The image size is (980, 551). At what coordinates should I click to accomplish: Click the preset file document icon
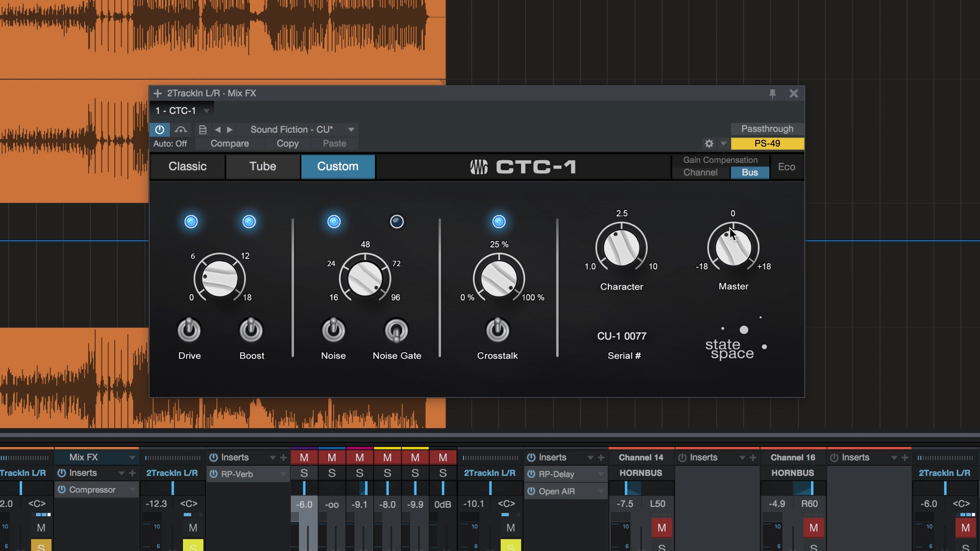coord(203,130)
